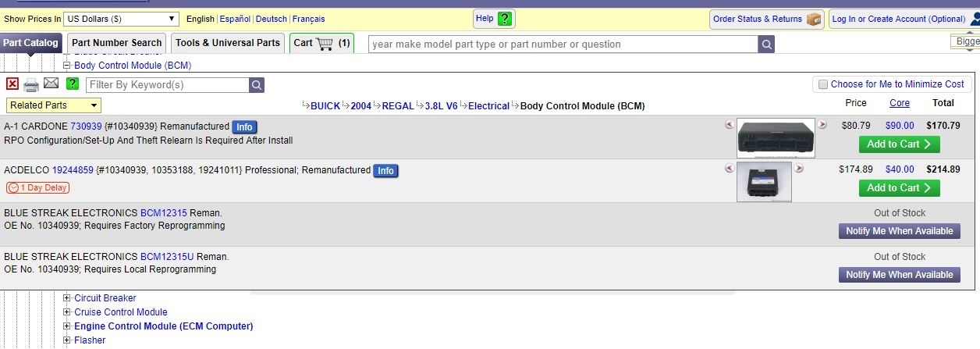Open the Cart tab

pyautogui.click(x=321, y=43)
